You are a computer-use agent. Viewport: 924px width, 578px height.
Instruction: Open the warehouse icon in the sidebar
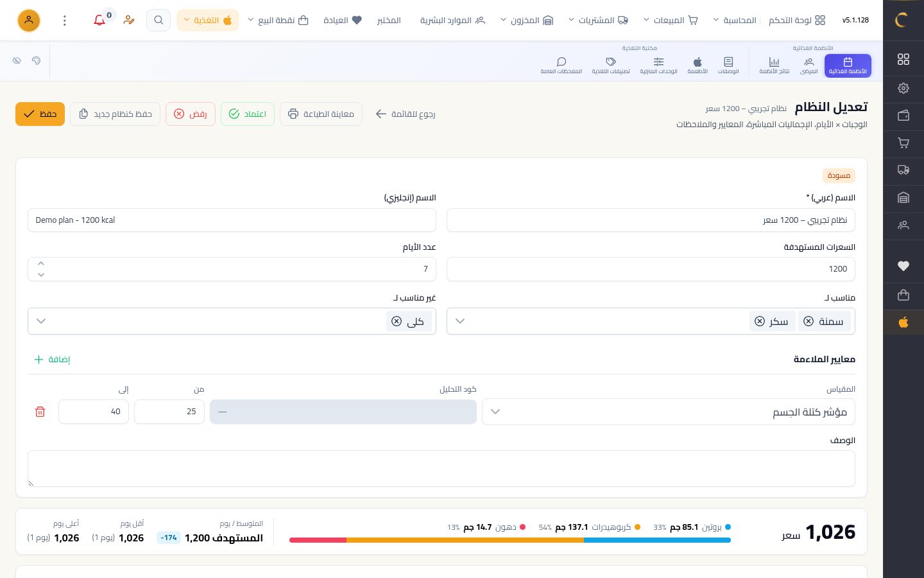coord(903,198)
